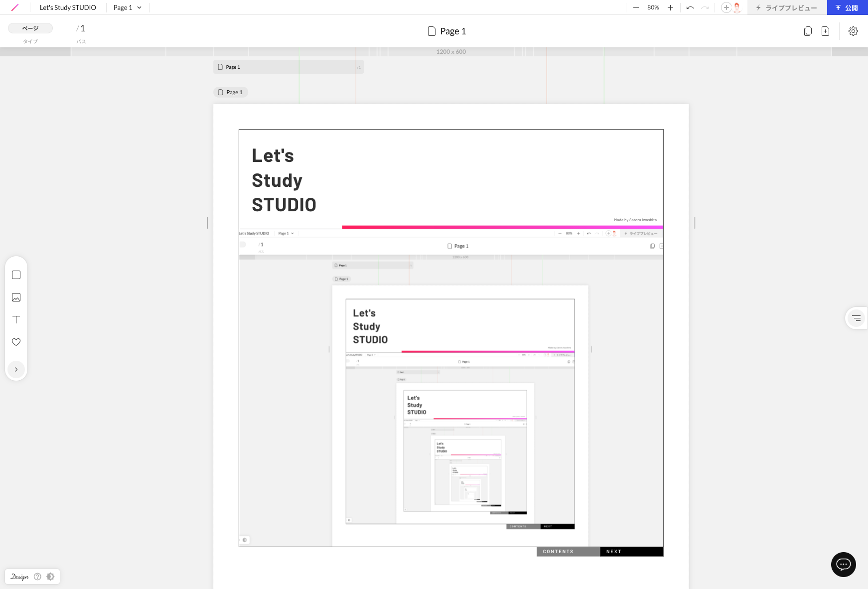Viewport: 868px width, 589px height.
Task: Click the STUDIO pink slash logo
Action: (x=15, y=7)
